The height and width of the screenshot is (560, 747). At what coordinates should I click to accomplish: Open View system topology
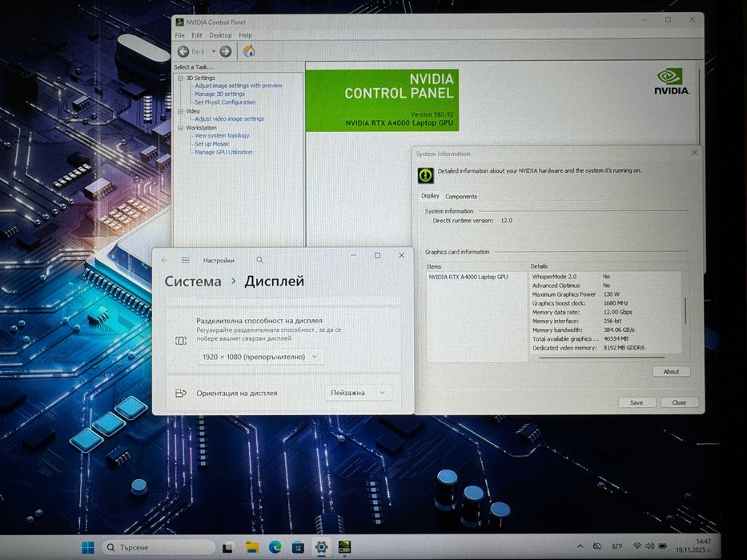coord(222,135)
